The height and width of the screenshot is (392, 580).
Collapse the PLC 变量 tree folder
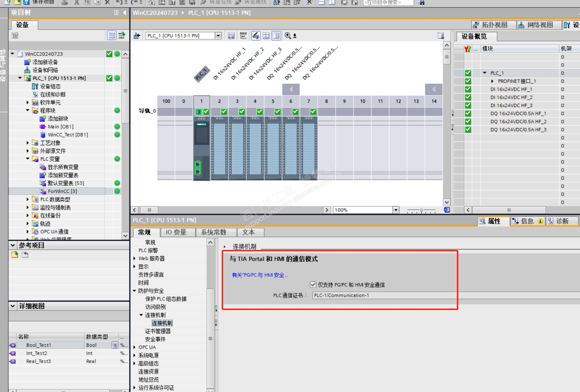27,159
